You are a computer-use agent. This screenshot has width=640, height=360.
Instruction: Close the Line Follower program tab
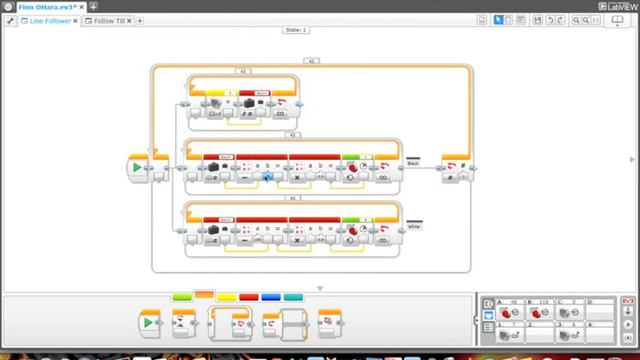(x=76, y=21)
